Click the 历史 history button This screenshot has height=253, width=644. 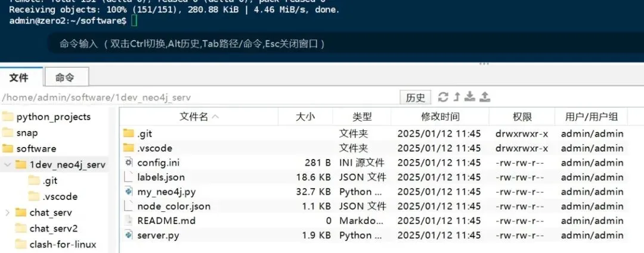click(x=415, y=98)
